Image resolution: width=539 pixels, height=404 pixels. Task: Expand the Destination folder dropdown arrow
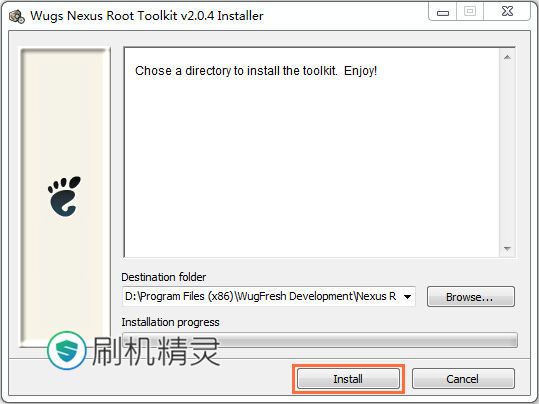click(407, 296)
